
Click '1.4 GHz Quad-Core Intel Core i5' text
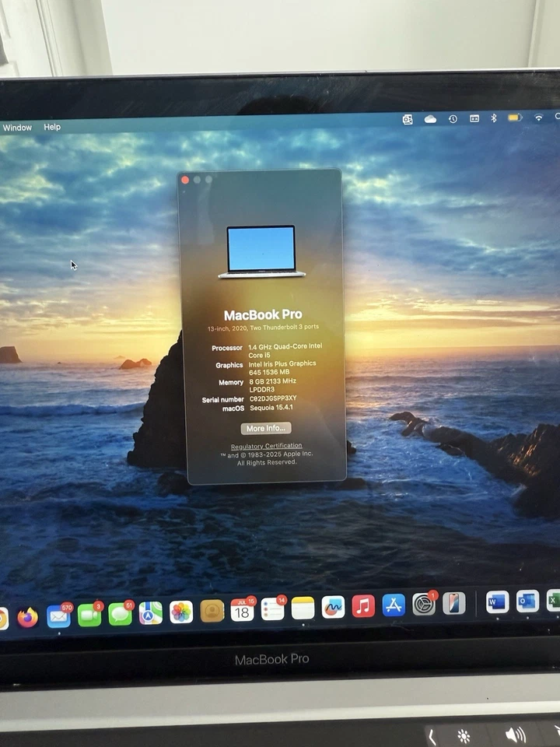pos(285,351)
